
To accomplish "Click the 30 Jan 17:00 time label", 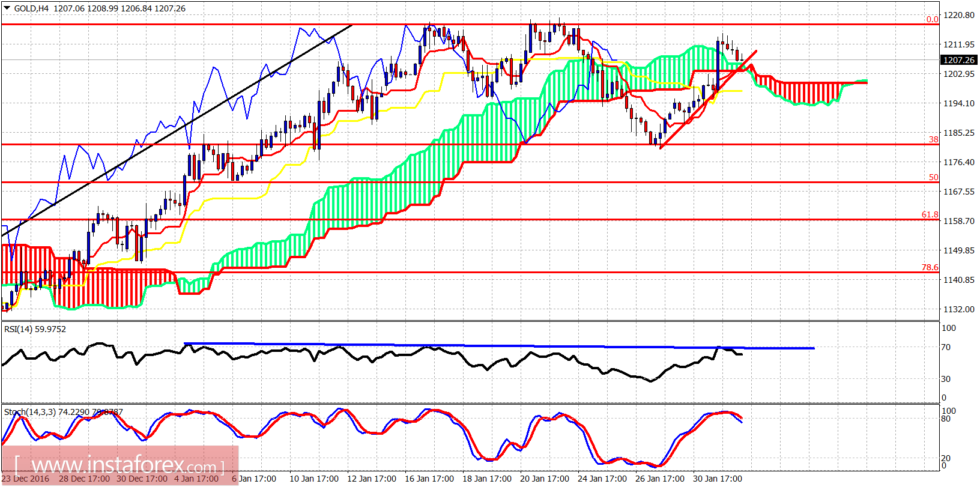I will point(718,479).
